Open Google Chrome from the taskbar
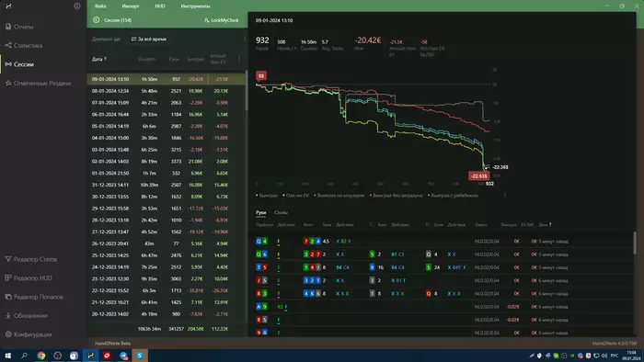644x362 pixels. [41, 356]
